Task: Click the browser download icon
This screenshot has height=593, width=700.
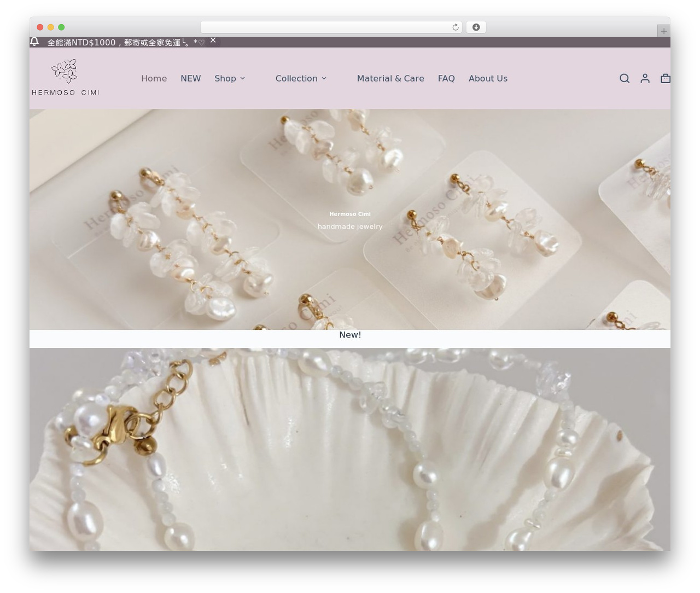Action: [476, 27]
